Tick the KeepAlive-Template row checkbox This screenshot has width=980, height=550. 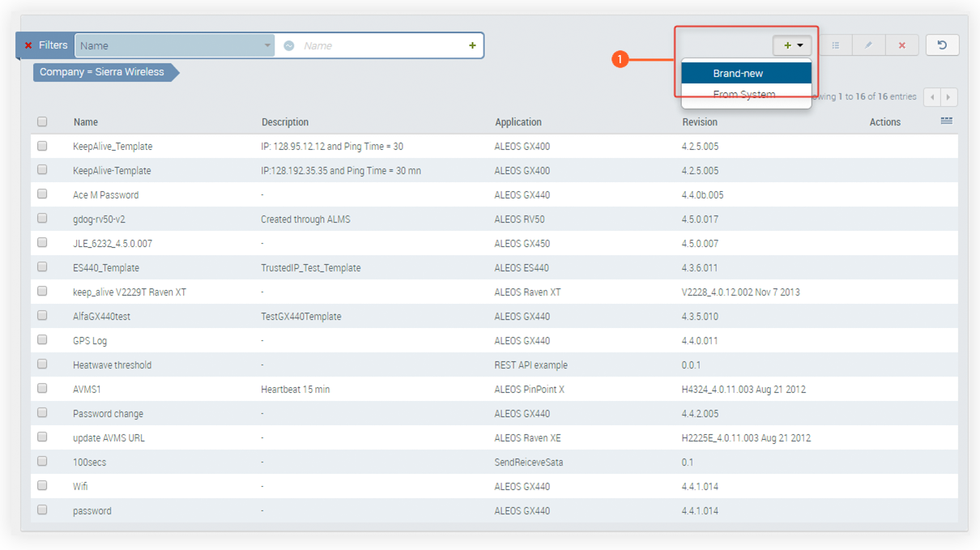(x=42, y=170)
